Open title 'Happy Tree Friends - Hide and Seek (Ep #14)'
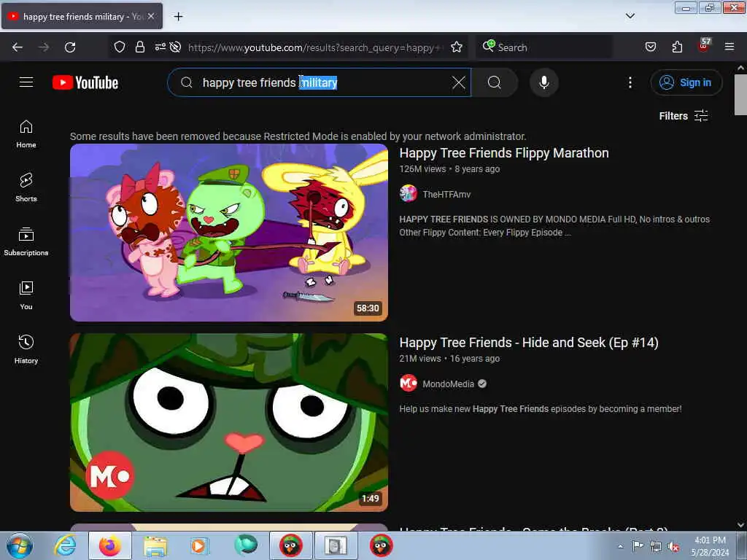Viewport: 747px width, 560px height. point(529,343)
